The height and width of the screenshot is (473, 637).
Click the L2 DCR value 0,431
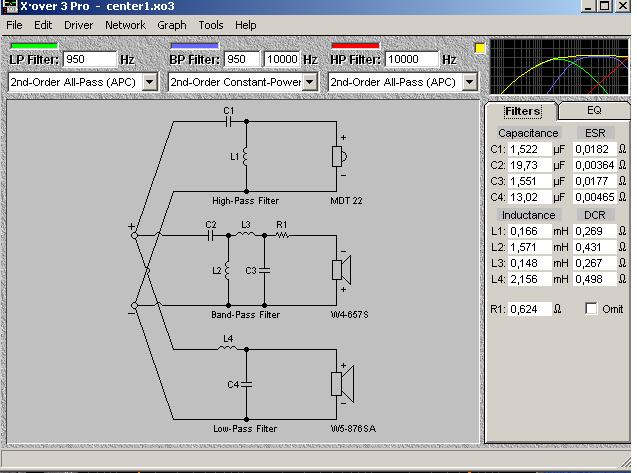point(595,247)
